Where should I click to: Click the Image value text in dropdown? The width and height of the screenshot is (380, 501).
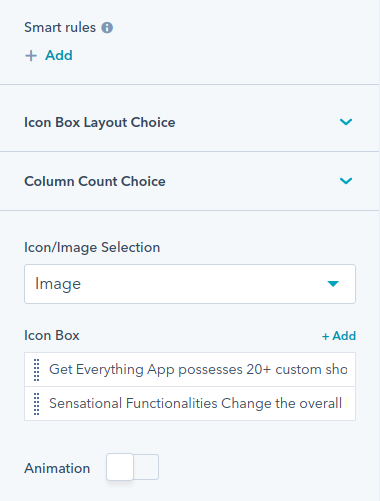point(58,284)
